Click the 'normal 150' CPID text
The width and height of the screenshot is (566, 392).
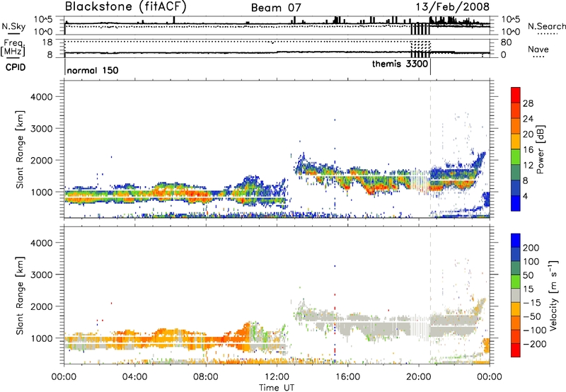click(x=93, y=70)
